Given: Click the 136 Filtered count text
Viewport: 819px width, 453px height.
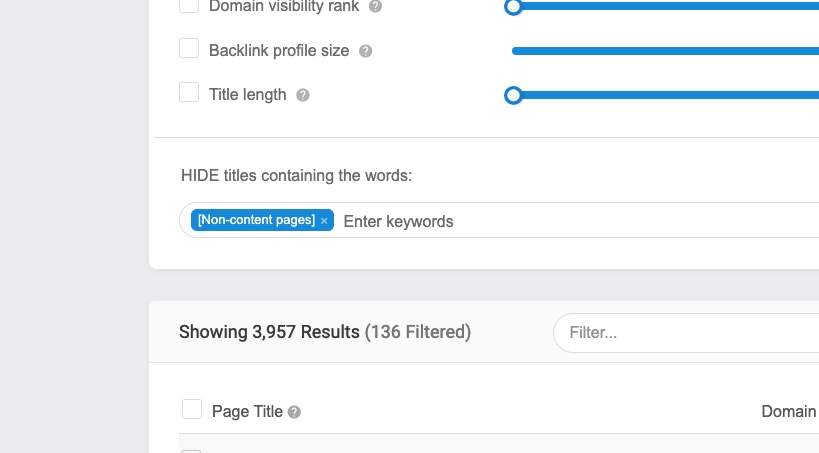Looking at the screenshot, I should tap(418, 332).
